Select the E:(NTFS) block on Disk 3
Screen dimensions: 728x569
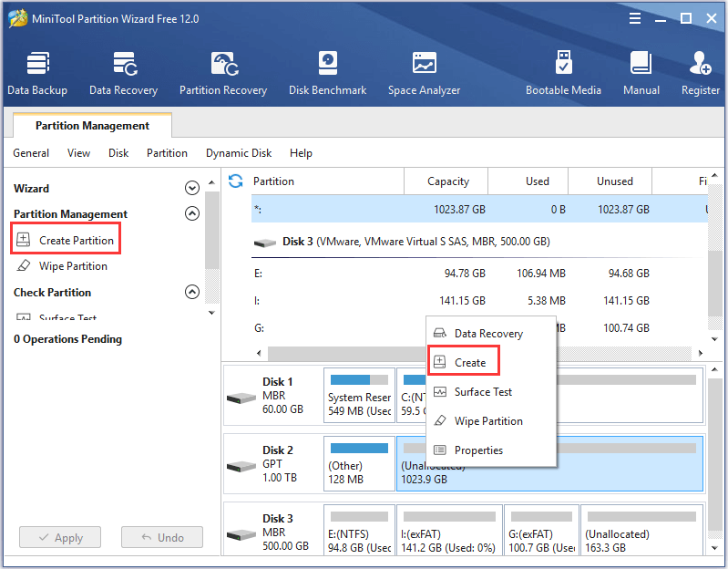click(x=359, y=532)
